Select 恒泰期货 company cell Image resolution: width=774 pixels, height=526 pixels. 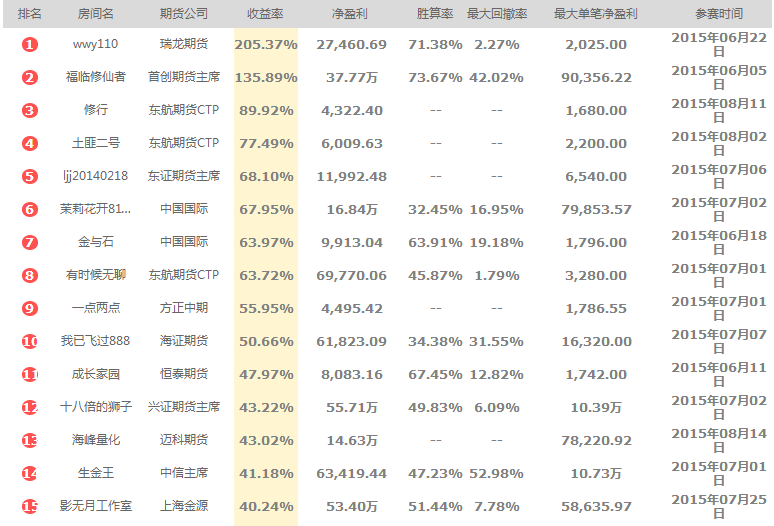click(184, 374)
